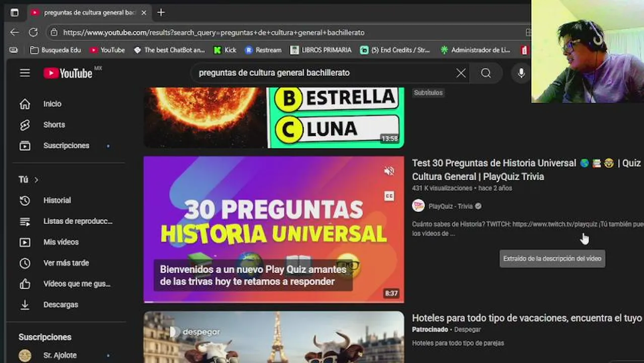This screenshot has width=644, height=363.
Task: Open the PlayQuiz - Trivia channel name
Action: pyautogui.click(x=450, y=206)
